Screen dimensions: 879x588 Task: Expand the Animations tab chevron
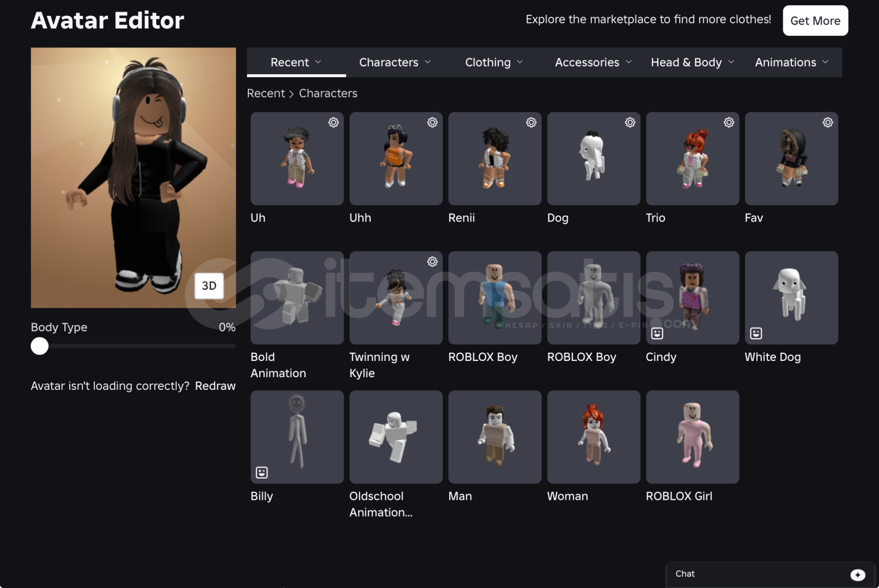tap(825, 62)
